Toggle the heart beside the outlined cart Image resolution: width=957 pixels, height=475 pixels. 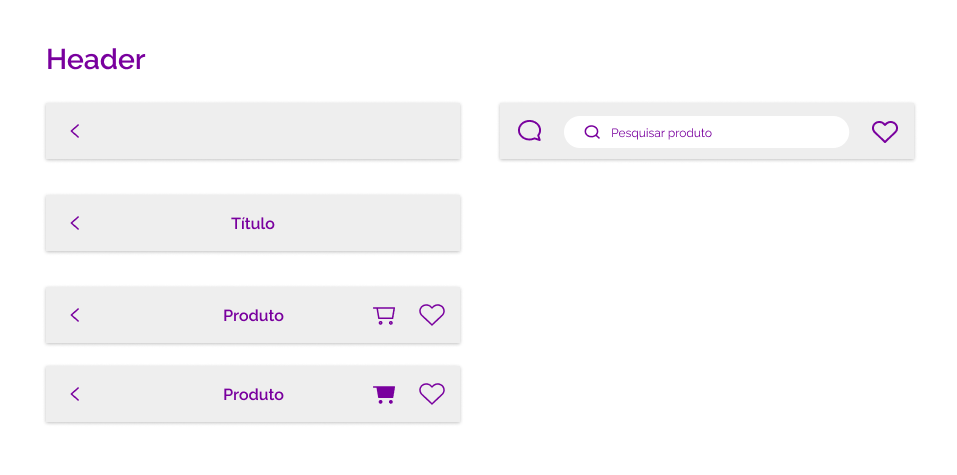432,315
